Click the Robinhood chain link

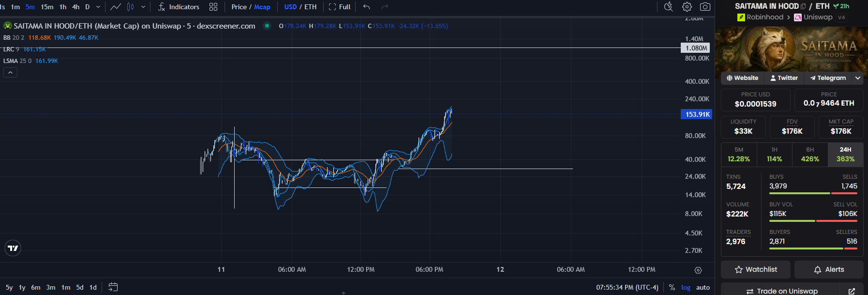click(x=760, y=17)
